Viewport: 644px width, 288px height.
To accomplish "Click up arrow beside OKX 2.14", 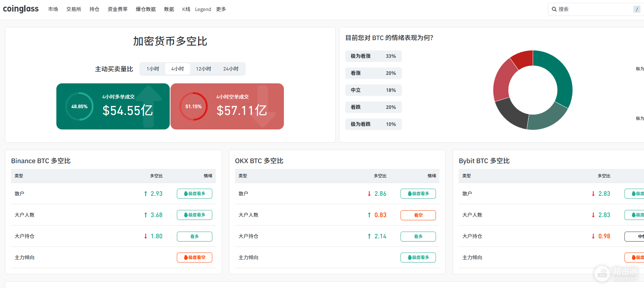I will point(369,236).
